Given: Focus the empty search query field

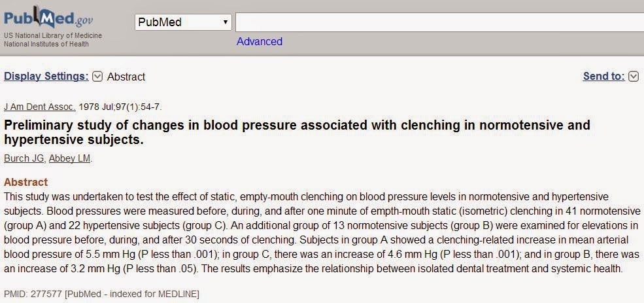Looking at the screenshot, I should pyautogui.click(x=439, y=22).
